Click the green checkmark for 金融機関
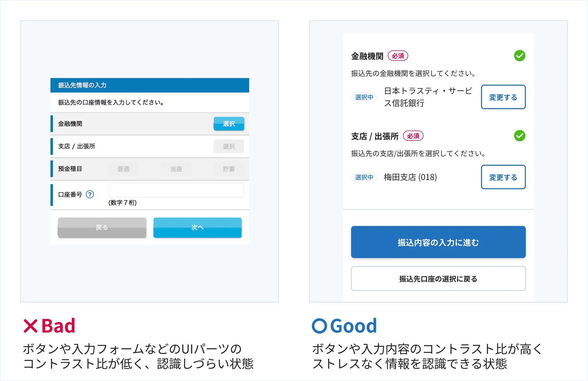The image size is (588, 381). point(519,56)
